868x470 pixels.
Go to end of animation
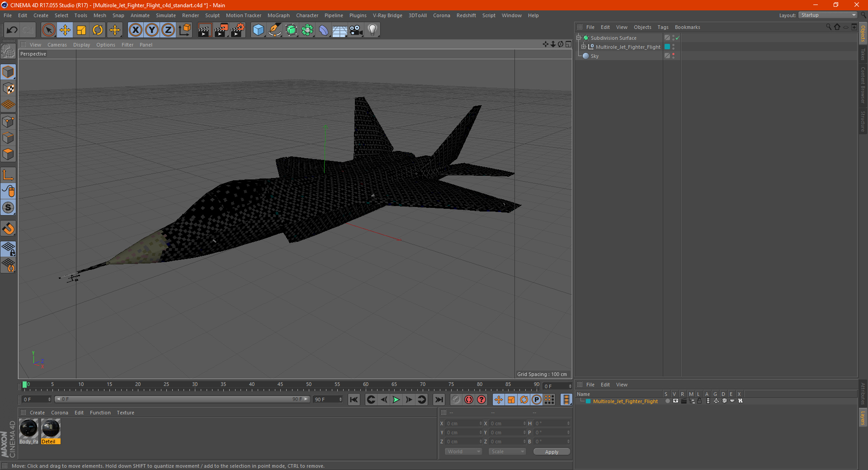[439, 399]
